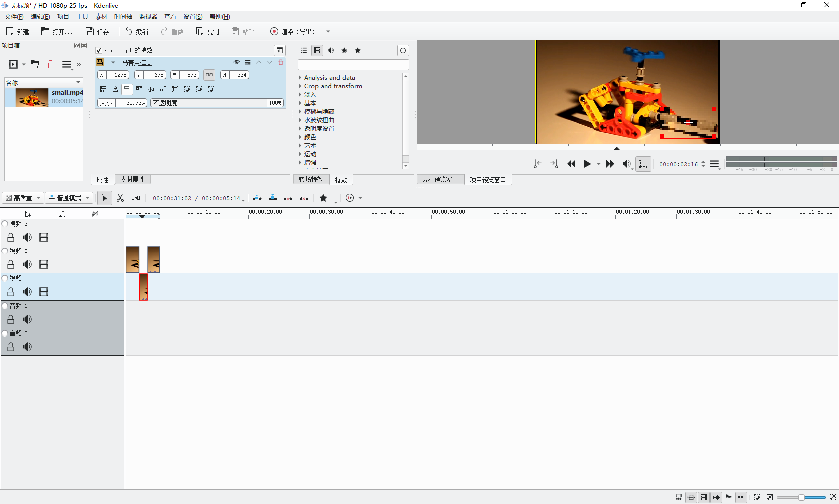Open the 时间轴 menu
This screenshot has height=504, width=839.
tap(123, 17)
